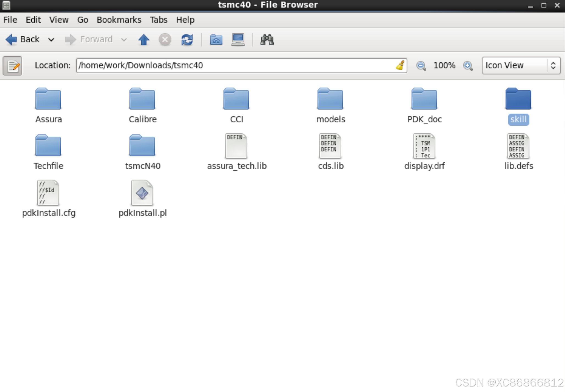Open the Computer icon
This screenshot has width=565, height=392.
coord(238,40)
